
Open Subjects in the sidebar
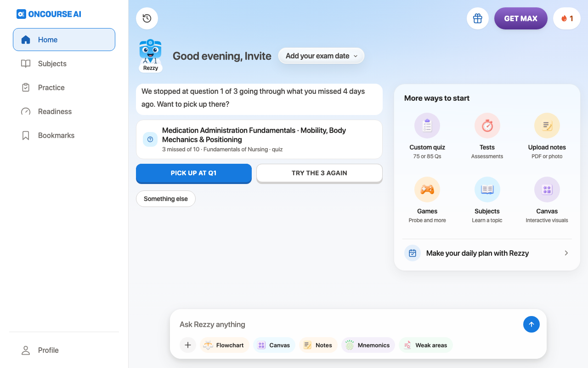pyautogui.click(x=64, y=63)
